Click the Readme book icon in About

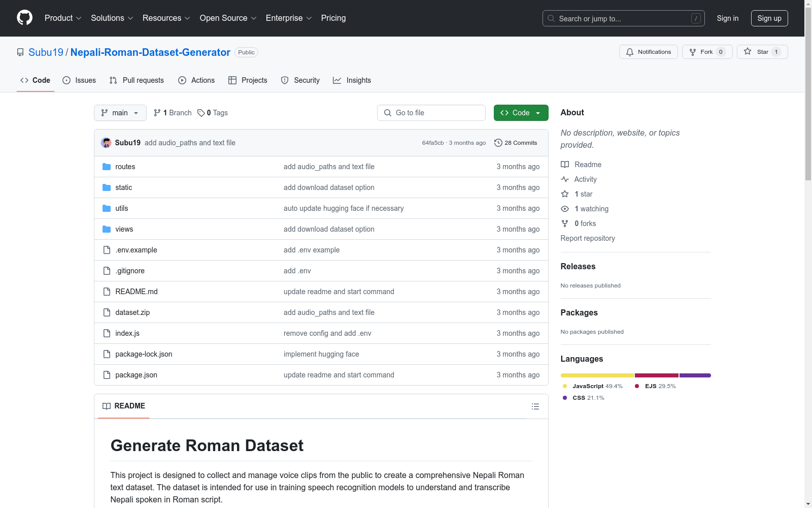565,165
